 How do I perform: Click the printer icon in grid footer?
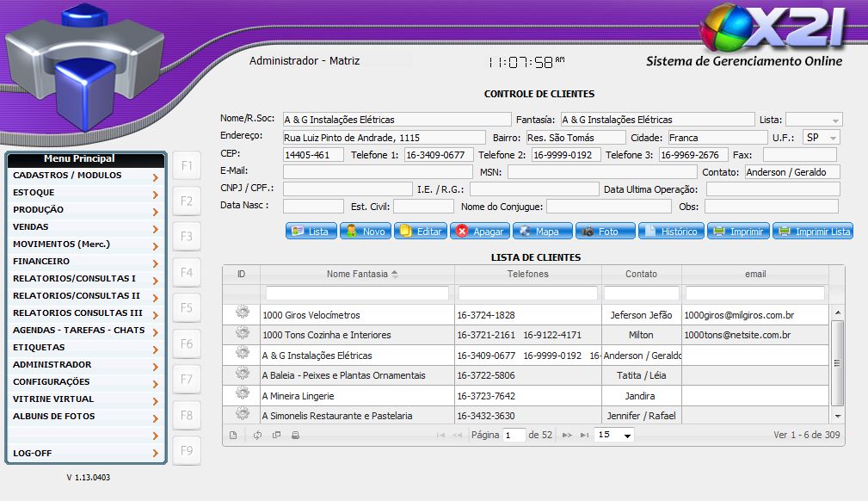(295, 436)
